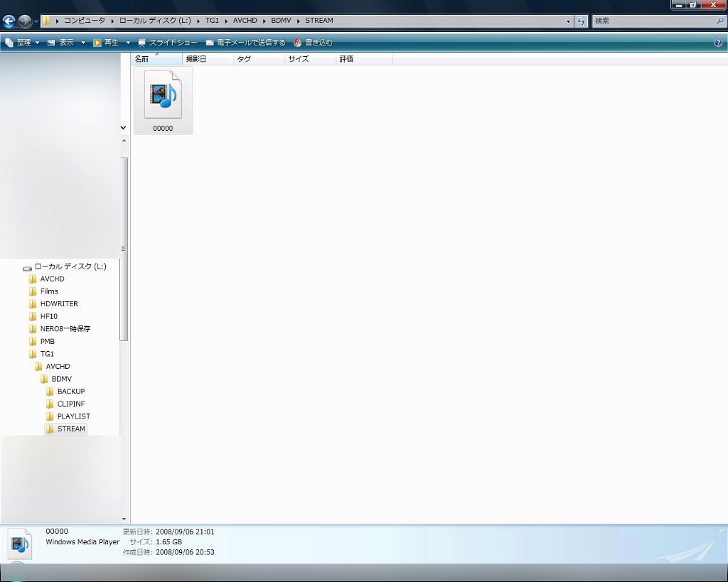Jump to TG1 in the address breadcrumb
728x582 pixels.
click(212, 21)
